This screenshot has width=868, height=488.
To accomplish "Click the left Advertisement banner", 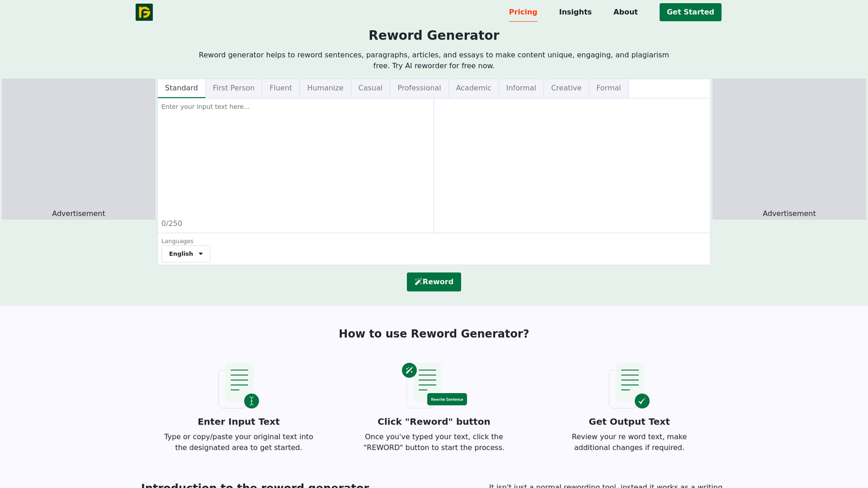I will coord(79,149).
